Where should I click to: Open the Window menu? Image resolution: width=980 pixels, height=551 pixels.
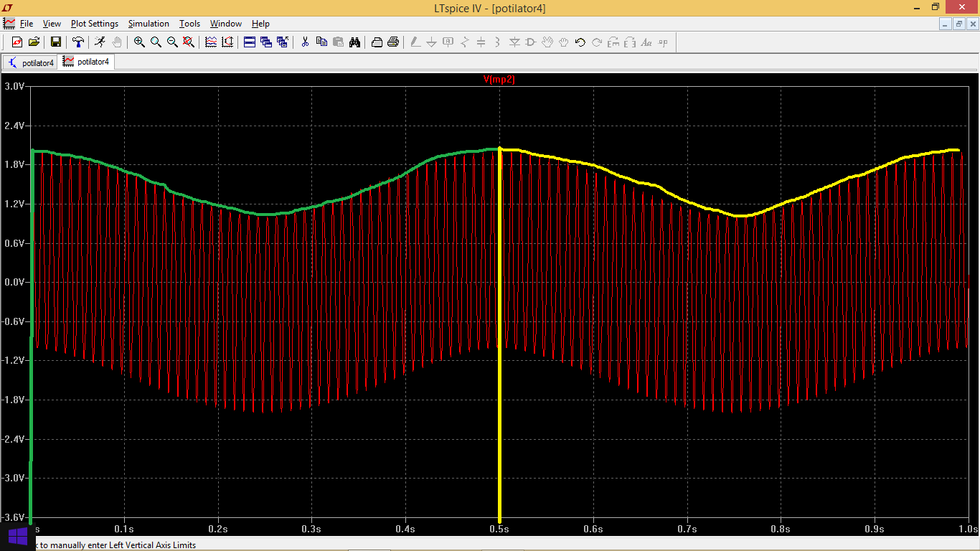click(x=226, y=24)
